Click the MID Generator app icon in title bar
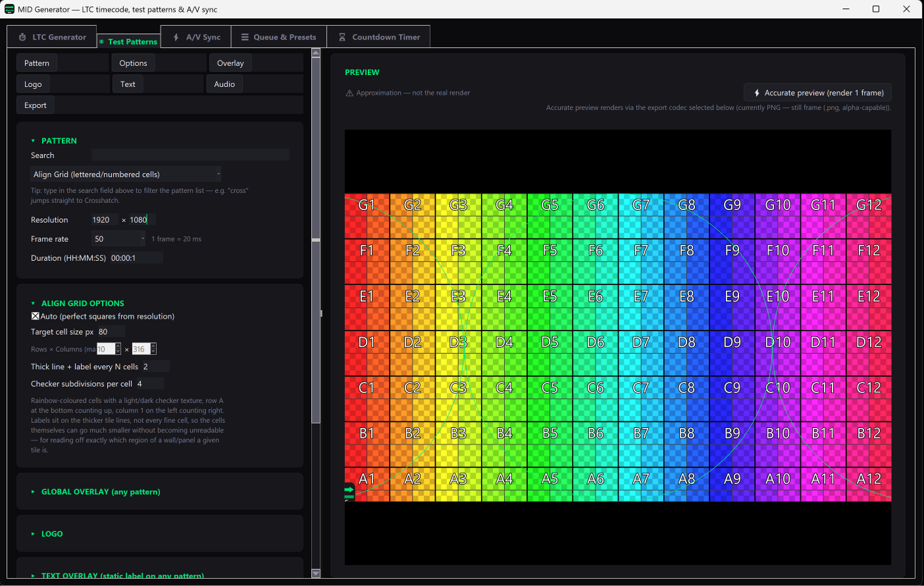 9,9
